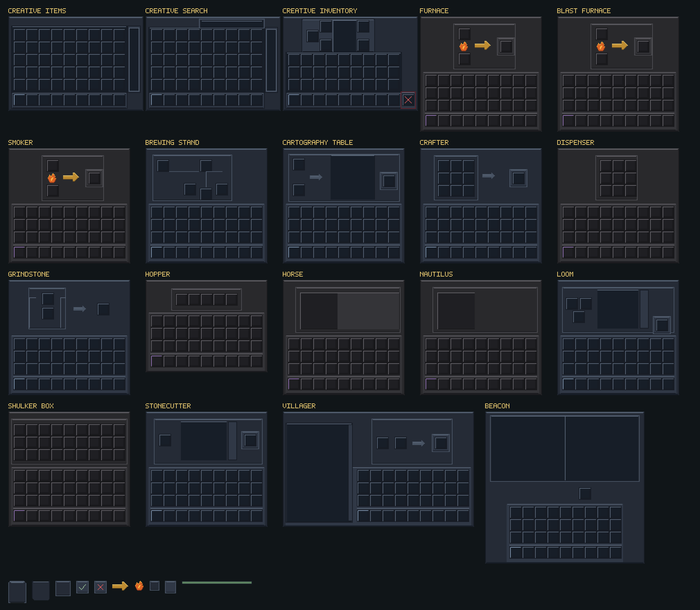Image resolution: width=700 pixels, height=610 pixels.
Task: Click the first Villager trade input slot
Action: 383,443
